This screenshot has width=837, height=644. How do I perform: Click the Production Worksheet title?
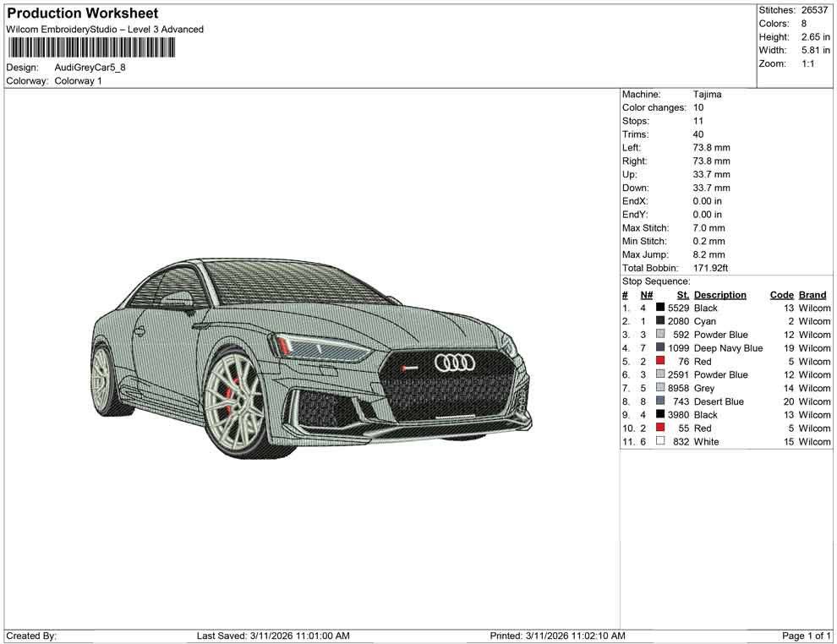click(x=82, y=13)
